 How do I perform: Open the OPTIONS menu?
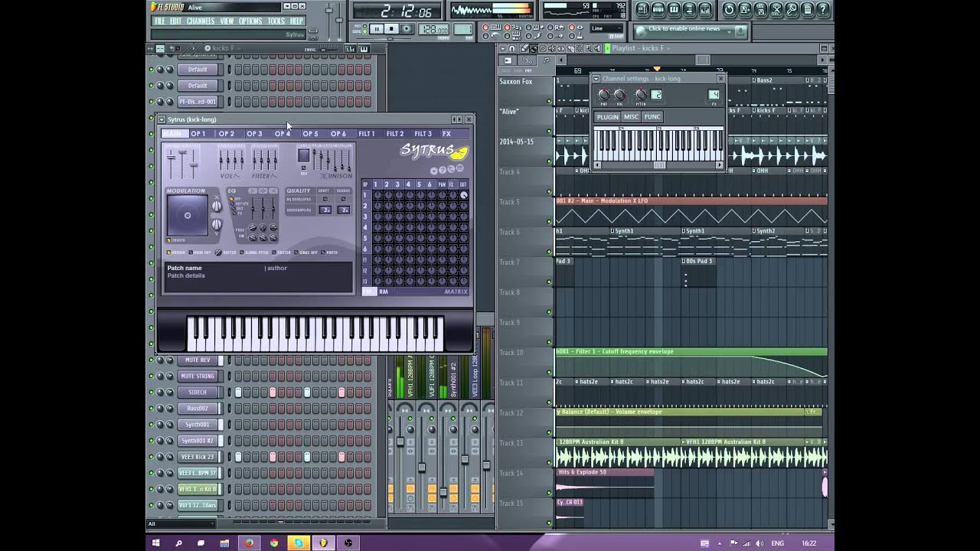coord(250,21)
